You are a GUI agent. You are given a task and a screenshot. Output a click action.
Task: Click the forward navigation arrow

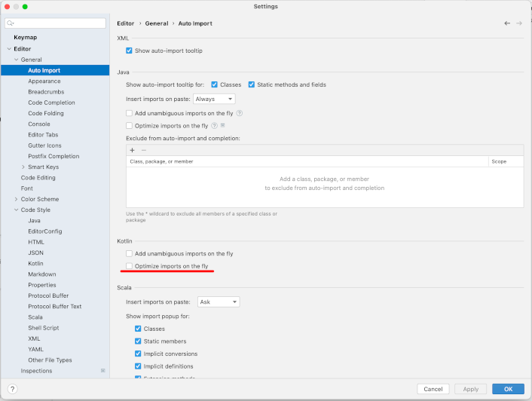coord(519,23)
